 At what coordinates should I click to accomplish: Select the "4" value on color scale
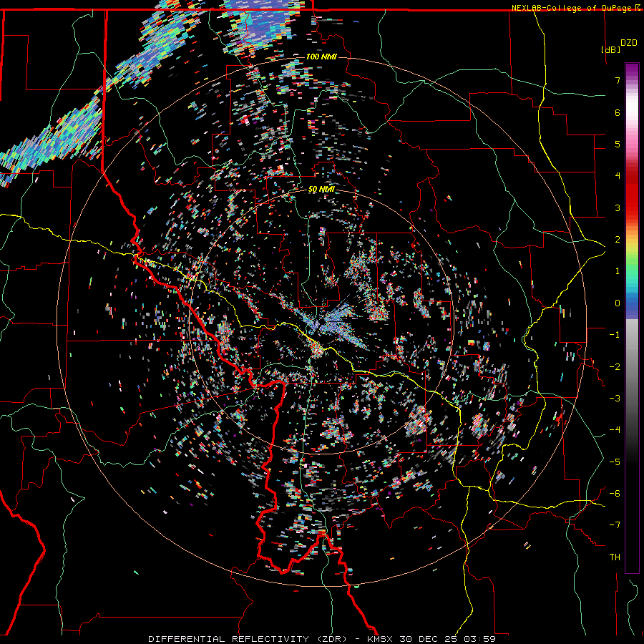point(618,176)
